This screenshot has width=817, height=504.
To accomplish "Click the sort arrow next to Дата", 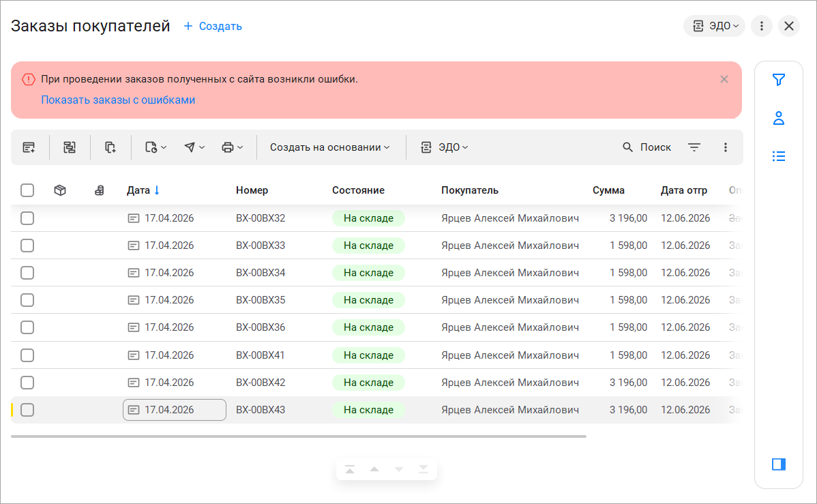I will 157,190.
